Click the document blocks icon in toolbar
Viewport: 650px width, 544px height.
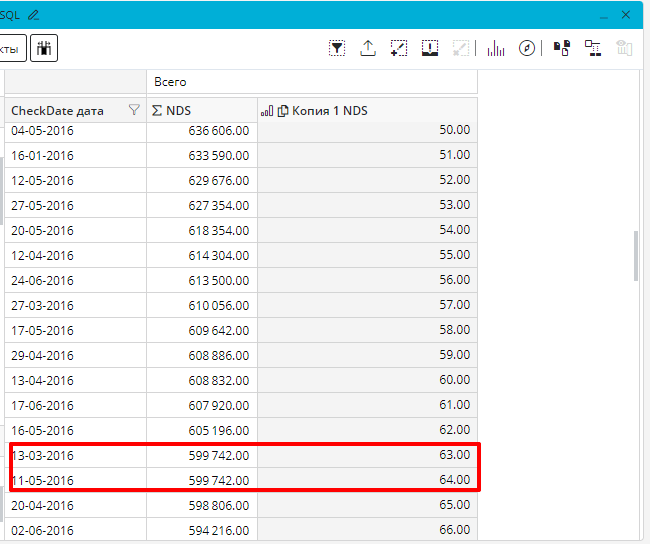click(562, 48)
